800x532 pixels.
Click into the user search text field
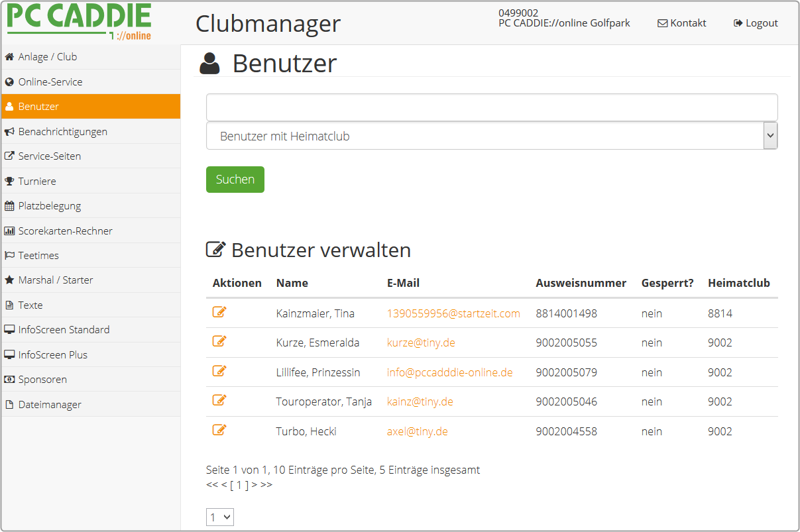[x=491, y=107]
